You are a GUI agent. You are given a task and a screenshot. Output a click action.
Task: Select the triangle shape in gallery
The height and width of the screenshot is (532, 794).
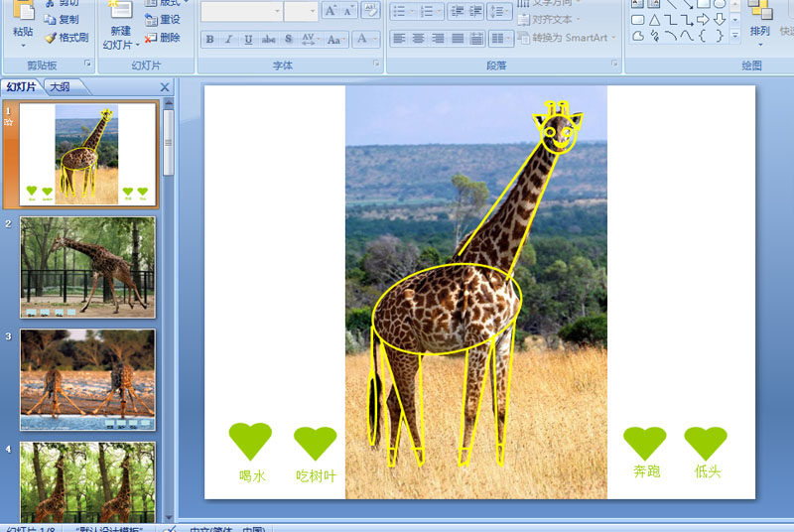tap(655, 20)
